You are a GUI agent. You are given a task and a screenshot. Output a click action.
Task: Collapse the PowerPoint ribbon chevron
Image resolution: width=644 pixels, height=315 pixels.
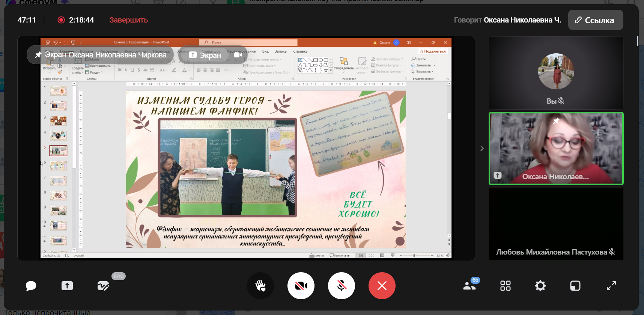tap(448, 79)
